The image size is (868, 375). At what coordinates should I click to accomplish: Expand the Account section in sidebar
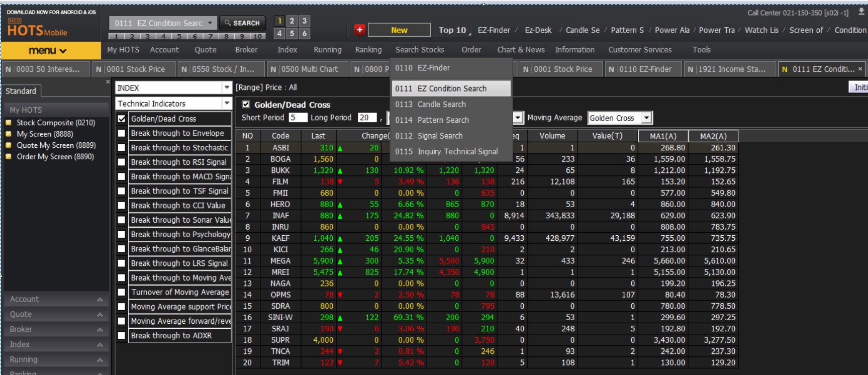[55, 299]
